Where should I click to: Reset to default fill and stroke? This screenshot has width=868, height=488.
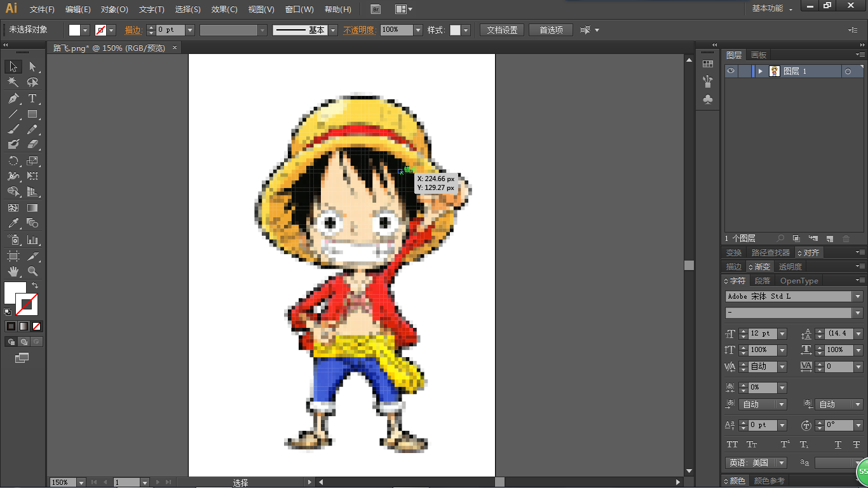pyautogui.click(x=8, y=312)
